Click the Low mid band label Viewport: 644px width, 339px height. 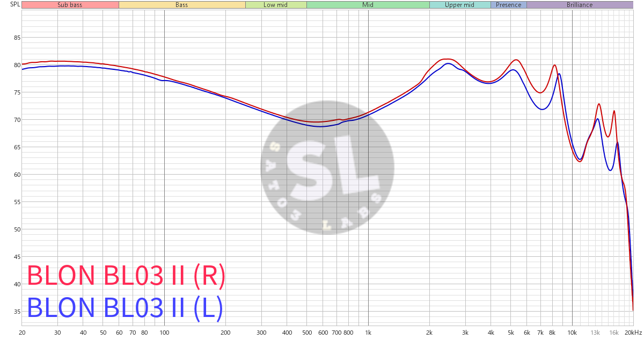tap(276, 5)
